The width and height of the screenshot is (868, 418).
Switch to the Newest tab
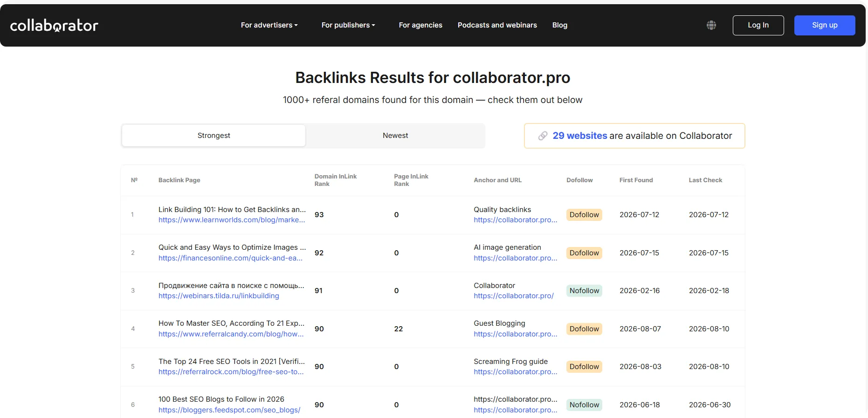click(395, 136)
